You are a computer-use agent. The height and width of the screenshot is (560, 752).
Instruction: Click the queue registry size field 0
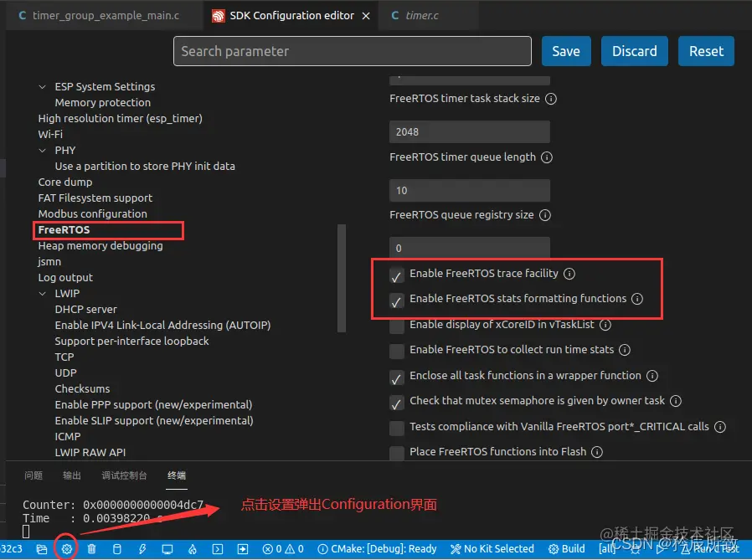pyautogui.click(x=470, y=248)
